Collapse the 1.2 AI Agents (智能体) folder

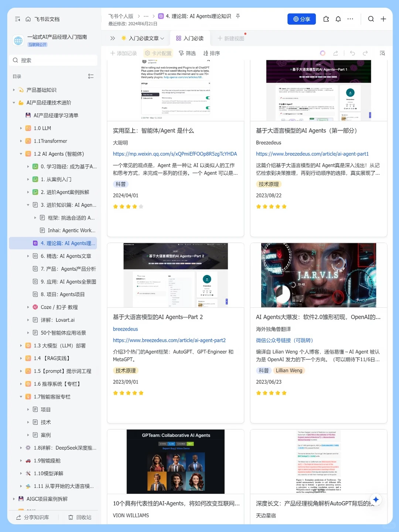click(x=21, y=154)
